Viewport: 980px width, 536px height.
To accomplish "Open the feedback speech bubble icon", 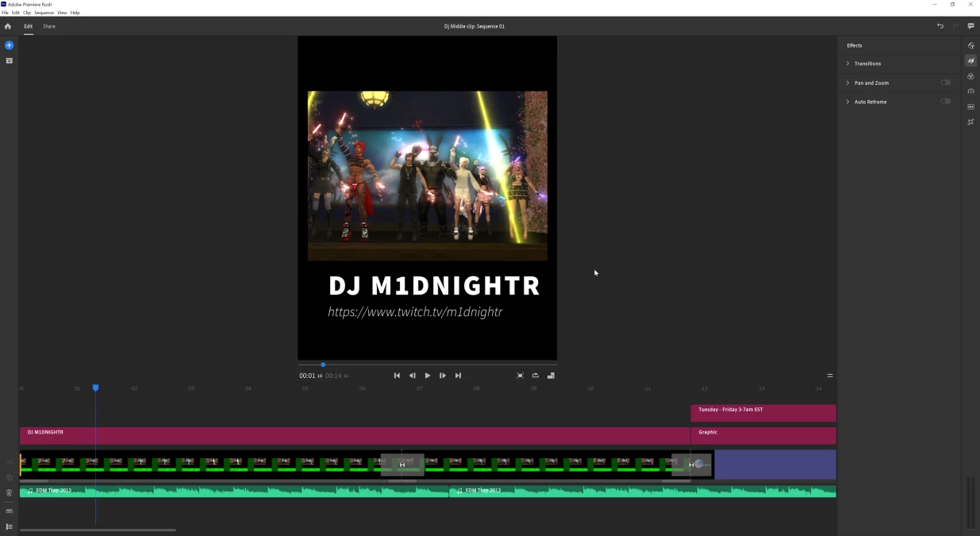I will point(970,26).
